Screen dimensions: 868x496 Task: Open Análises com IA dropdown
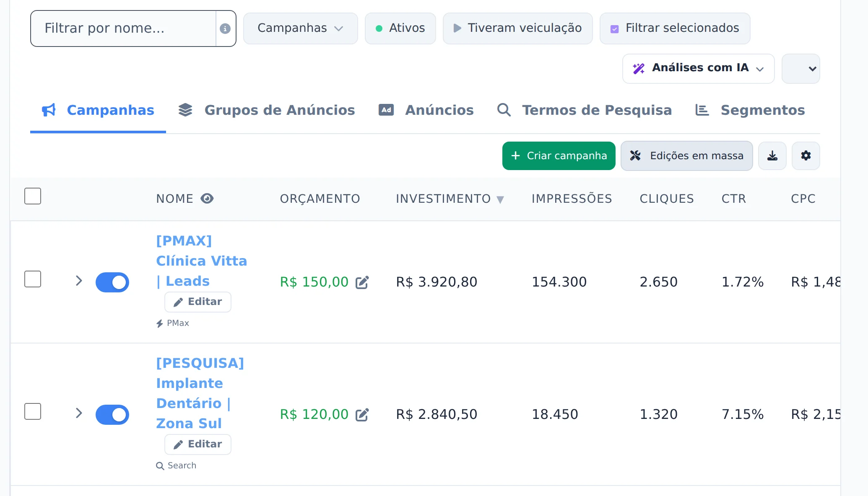tap(698, 69)
